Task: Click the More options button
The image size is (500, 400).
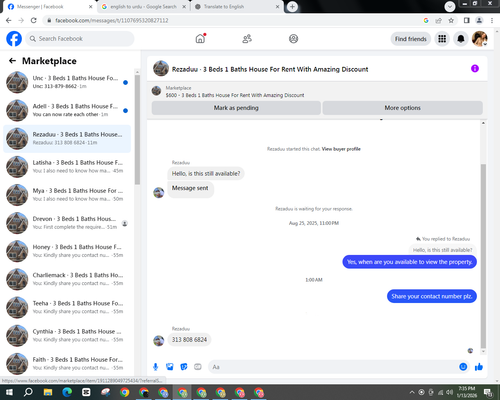Action: tap(402, 108)
